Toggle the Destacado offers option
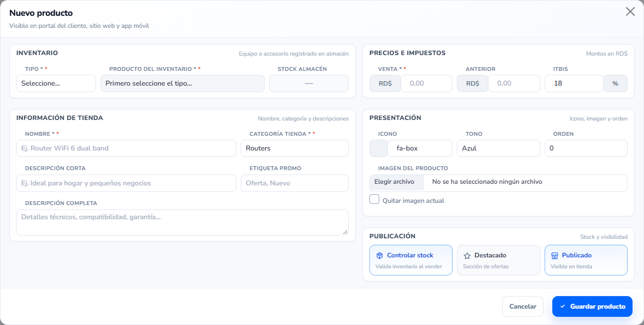The height and width of the screenshot is (325, 644). 498,260
